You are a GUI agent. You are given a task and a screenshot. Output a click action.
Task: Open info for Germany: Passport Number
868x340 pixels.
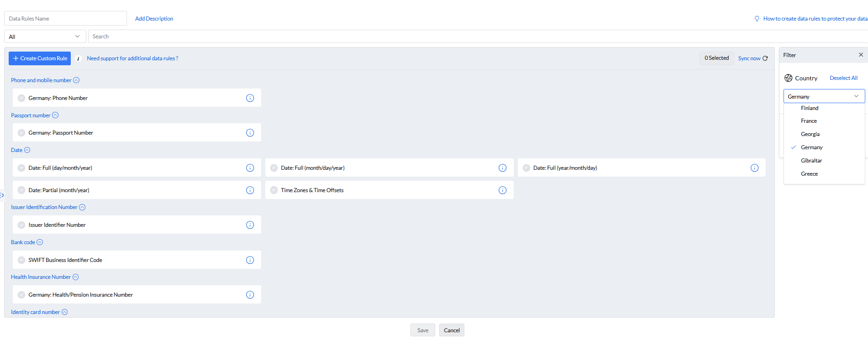coord(250,133)
